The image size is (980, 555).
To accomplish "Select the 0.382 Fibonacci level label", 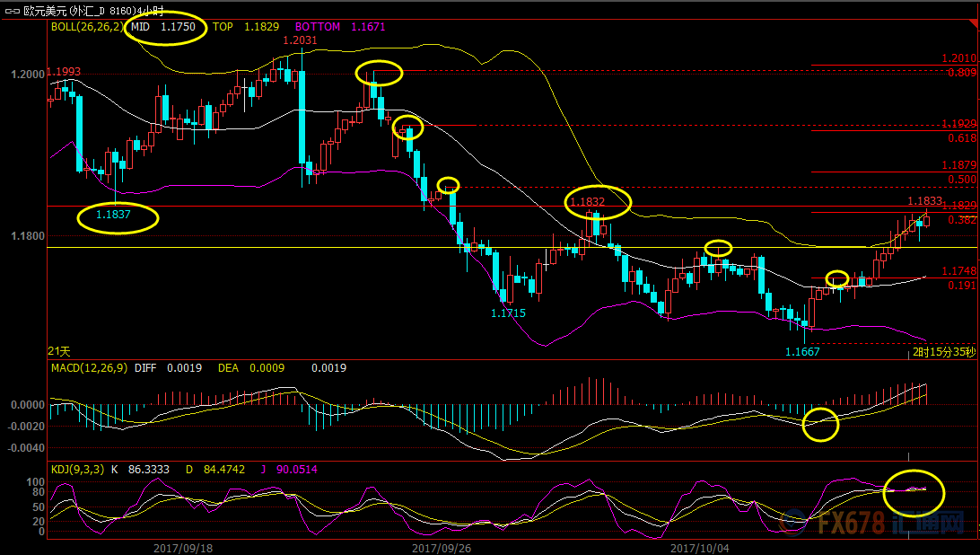I will click(x=962, y=220).
